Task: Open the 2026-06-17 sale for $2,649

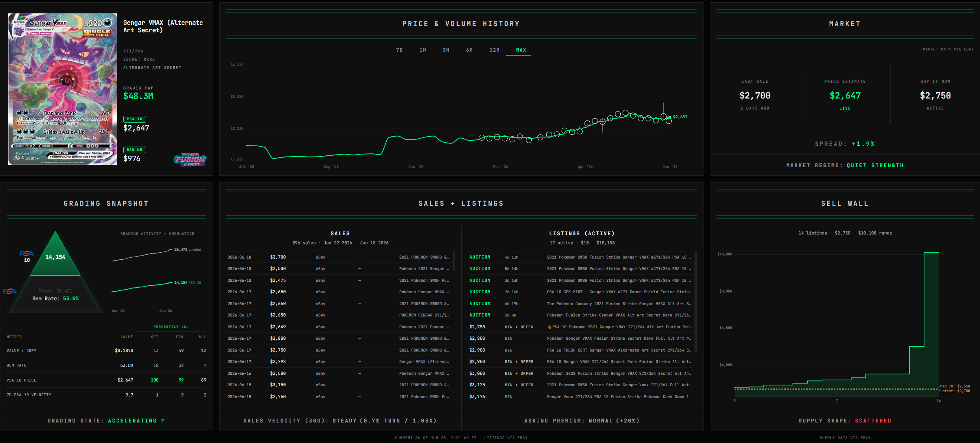Action: click(x=339, y=327)
